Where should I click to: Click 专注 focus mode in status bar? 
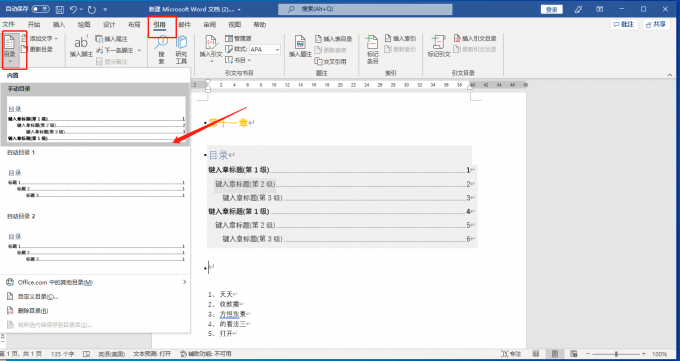point(511,354)
